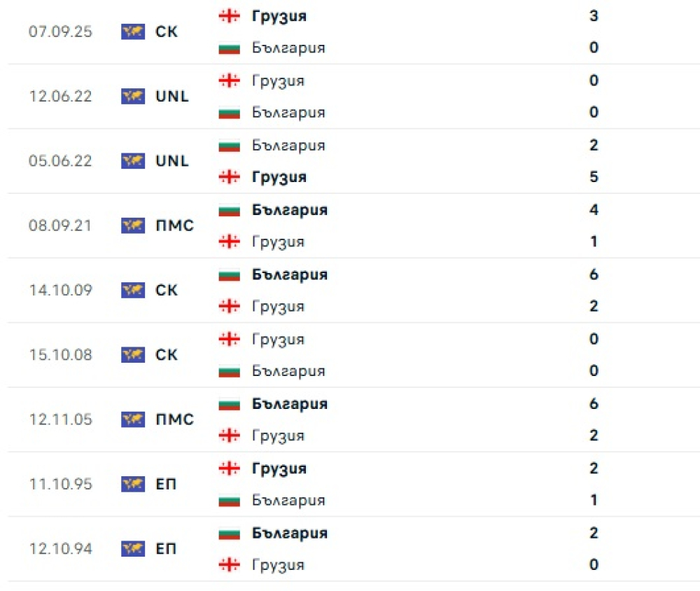Select the 15.10.08 match date
The image size is (700, 591).
61,354
